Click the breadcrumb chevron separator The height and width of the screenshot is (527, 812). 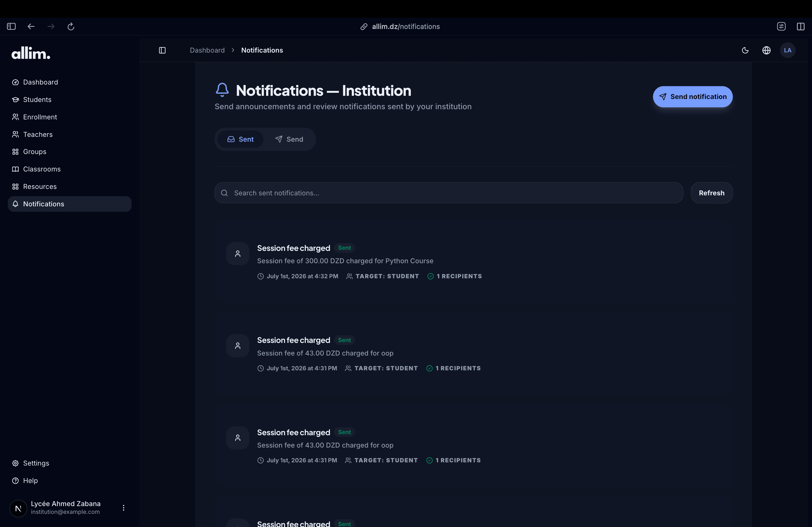click(x=233, y=50)
